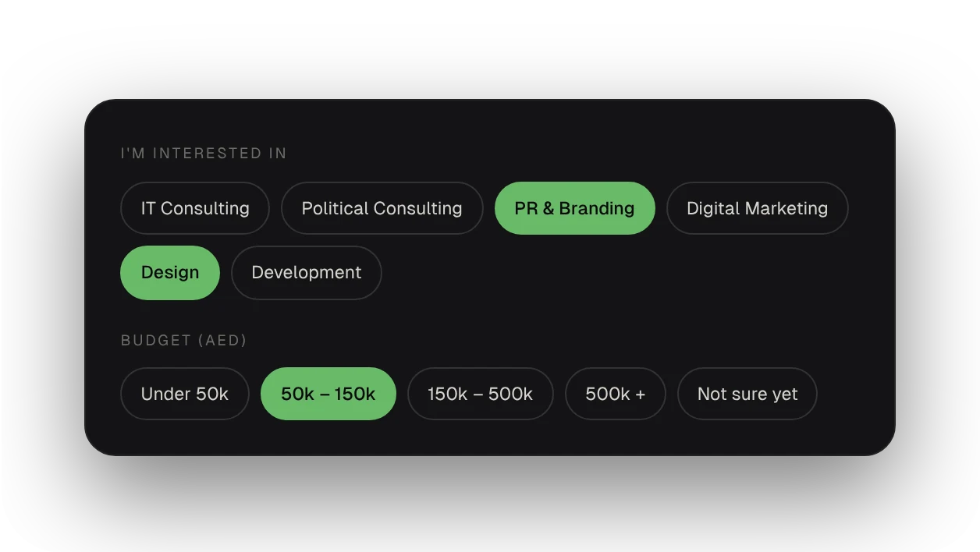Deselect the PR & Branding chip

(x=575, y=208)
